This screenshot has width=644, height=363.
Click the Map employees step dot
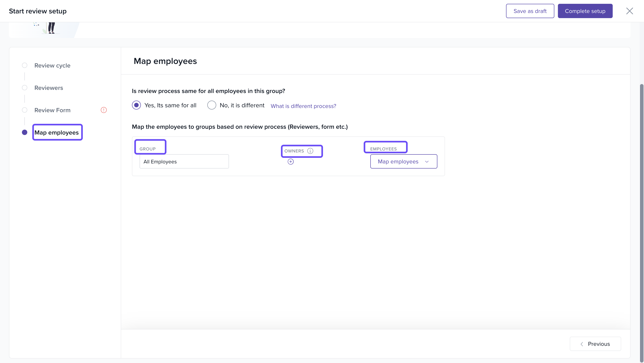click(x=25, y=132)
